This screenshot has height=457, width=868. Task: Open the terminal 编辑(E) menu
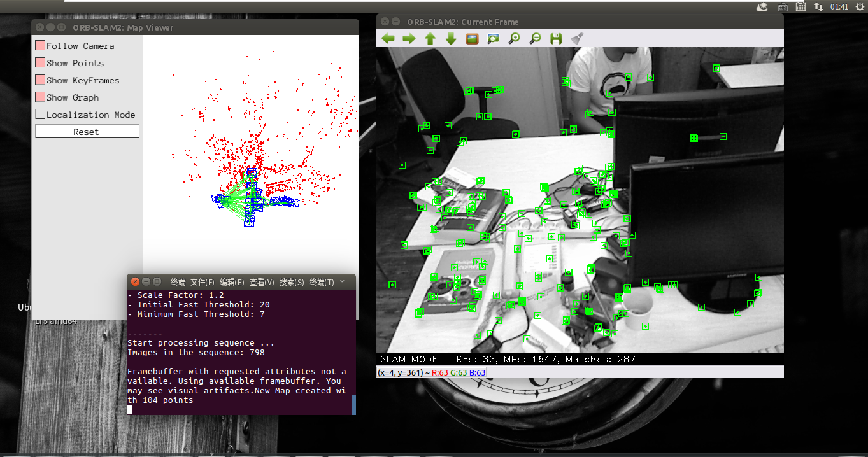click(x=232, y=282)
